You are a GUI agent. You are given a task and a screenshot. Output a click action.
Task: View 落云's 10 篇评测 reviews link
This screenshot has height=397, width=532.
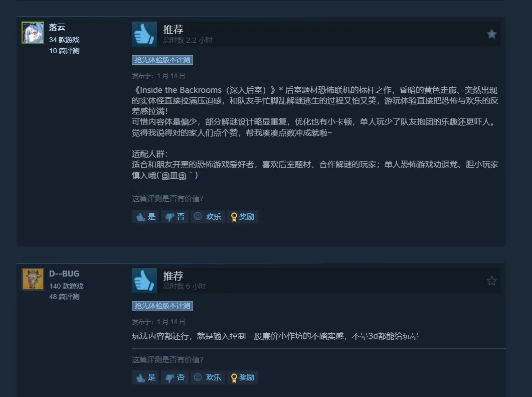coord(64,51)
